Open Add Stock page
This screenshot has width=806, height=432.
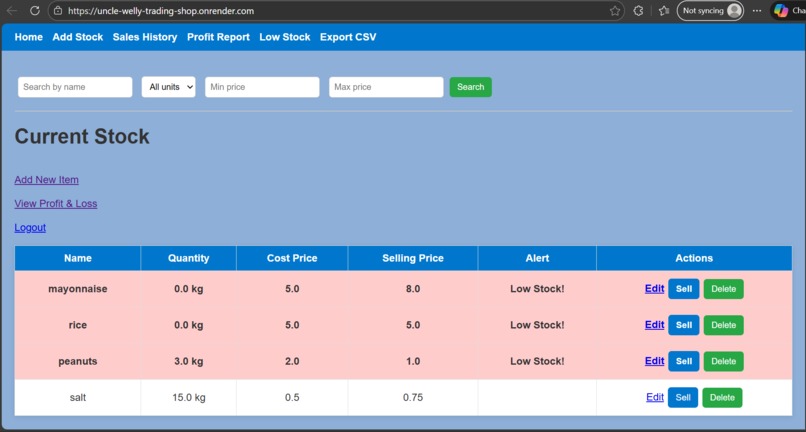(78, 37)
